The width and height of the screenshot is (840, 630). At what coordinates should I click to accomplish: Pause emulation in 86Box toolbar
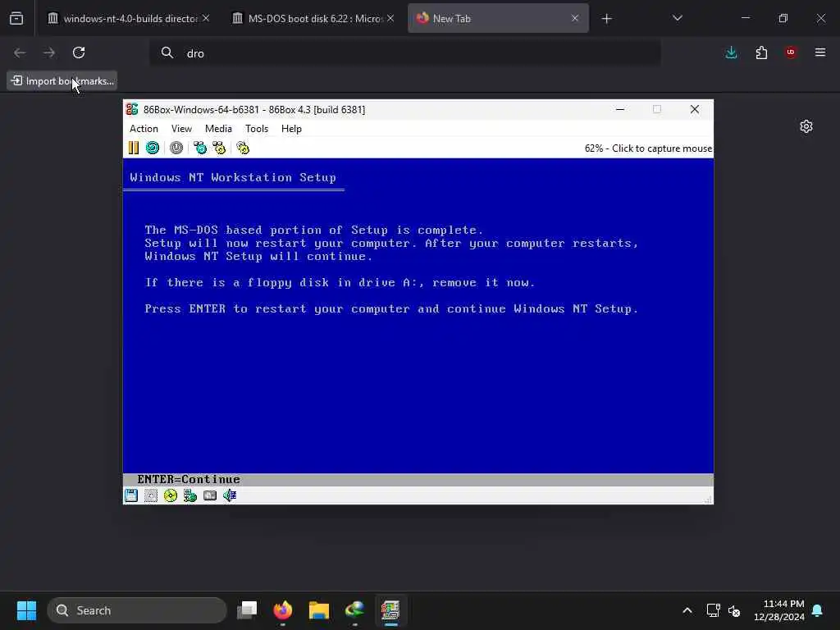(x=134, y=148)
